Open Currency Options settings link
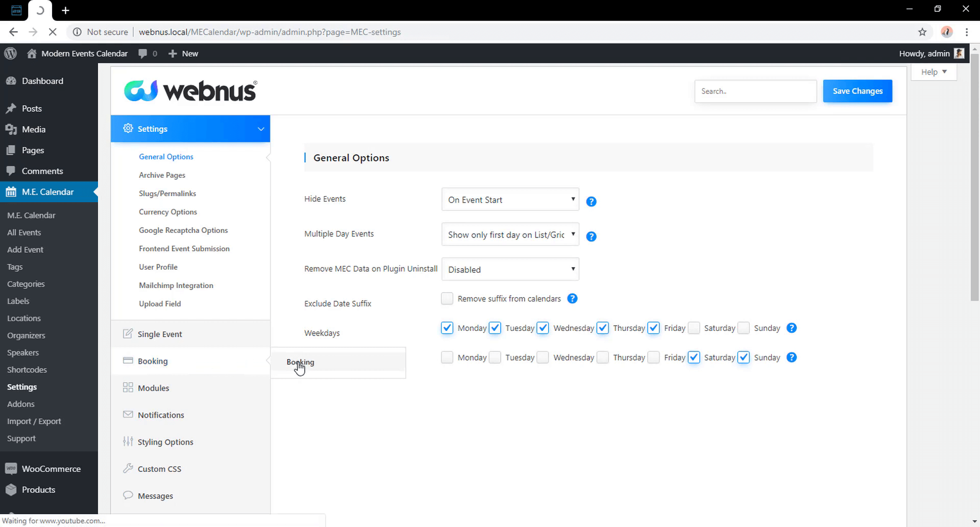Screen dimensions: 980x527 pyautogui.click(x=168, y=212)
